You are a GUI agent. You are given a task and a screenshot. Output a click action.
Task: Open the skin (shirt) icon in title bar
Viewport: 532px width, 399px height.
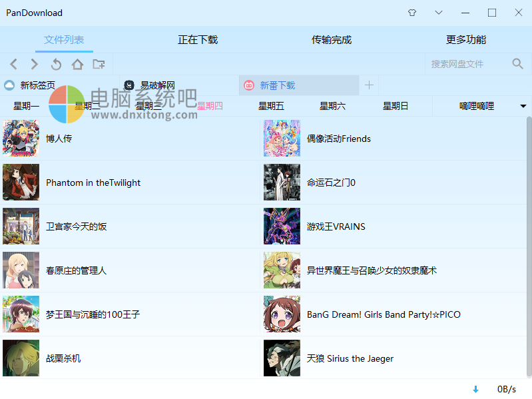click(x=412, y=13)
